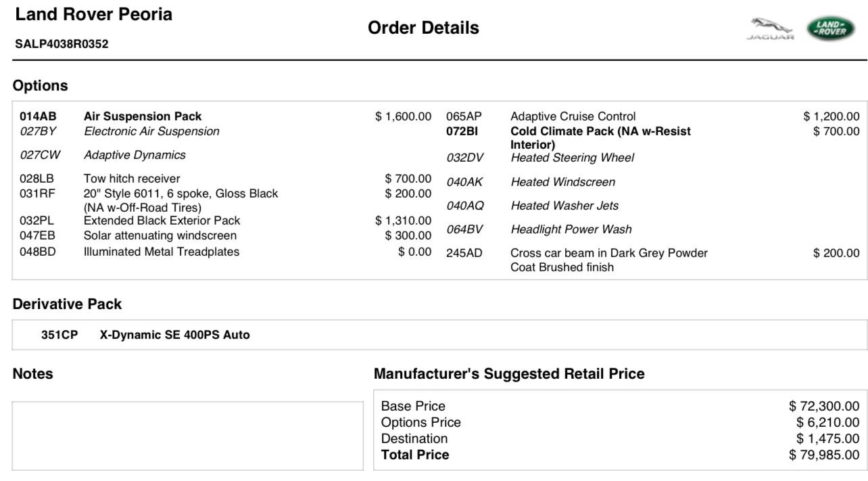
Task: Click the green Land Rover logo
Action: [831, 28]
